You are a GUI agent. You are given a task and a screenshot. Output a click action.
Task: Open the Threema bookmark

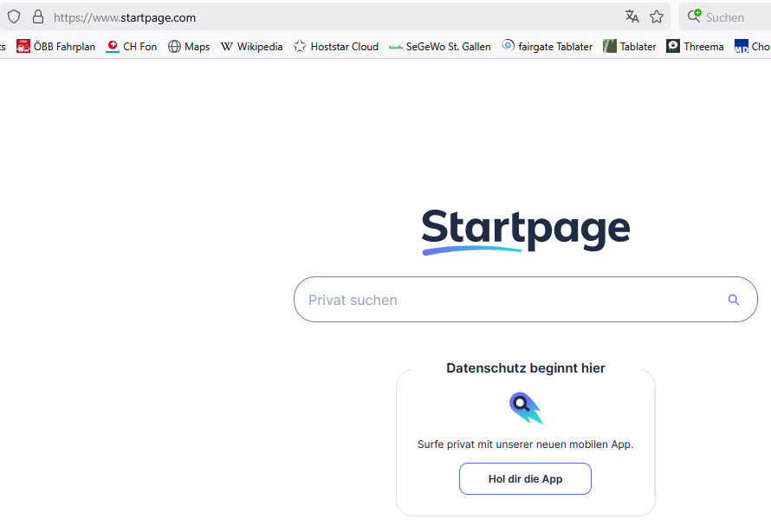point(695,46)
